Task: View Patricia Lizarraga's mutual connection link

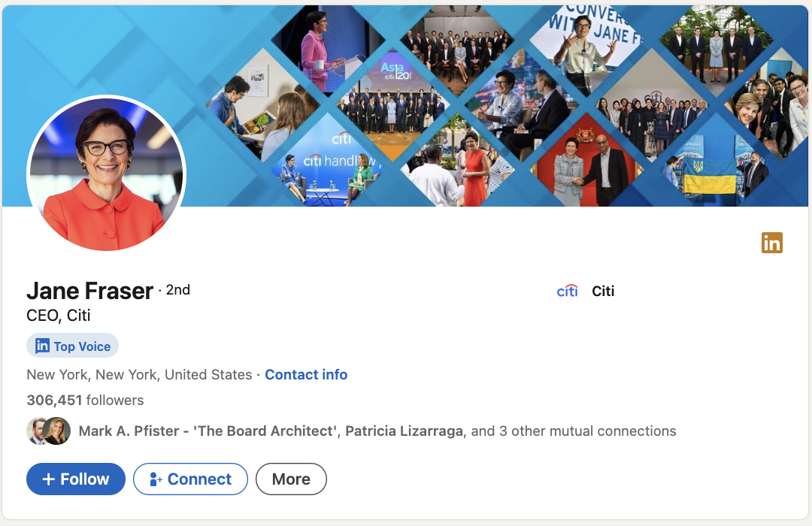Action: [404, 431]
